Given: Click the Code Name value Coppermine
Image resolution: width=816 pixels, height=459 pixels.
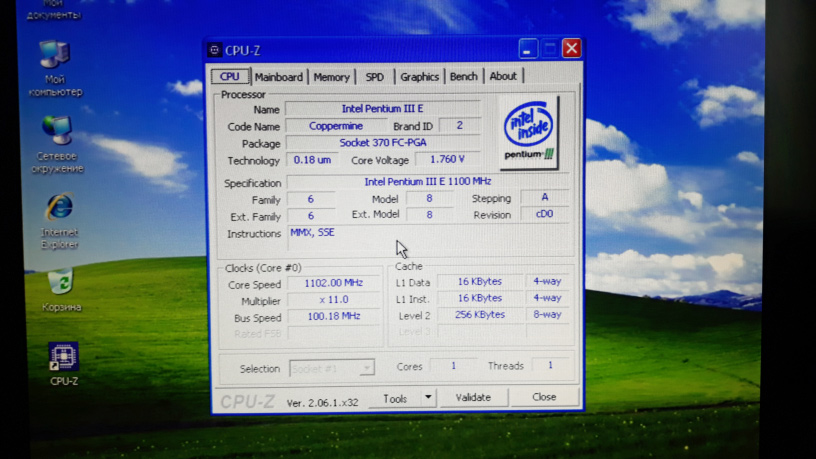Looking at the screenshot, I should click(x=336, y=126).
